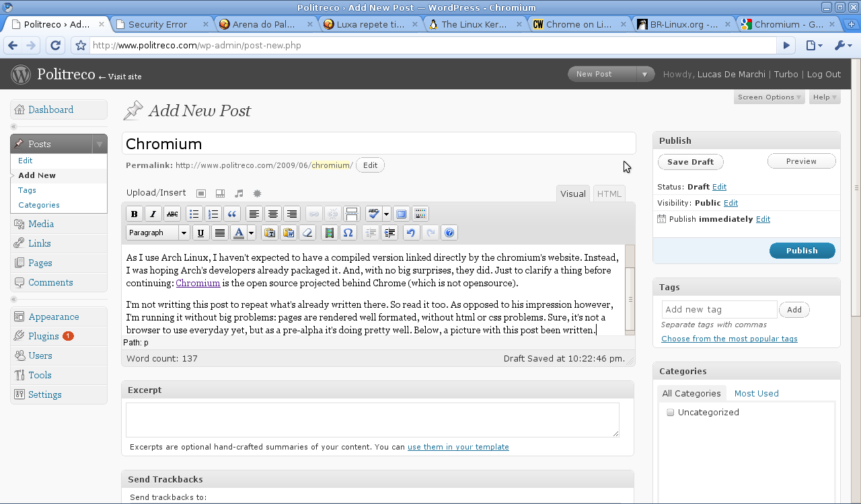Image resolution: width=861 pixels, height=504 pixels.
Task: Open the text color dropdown arrow
Action: coord(251,233)
